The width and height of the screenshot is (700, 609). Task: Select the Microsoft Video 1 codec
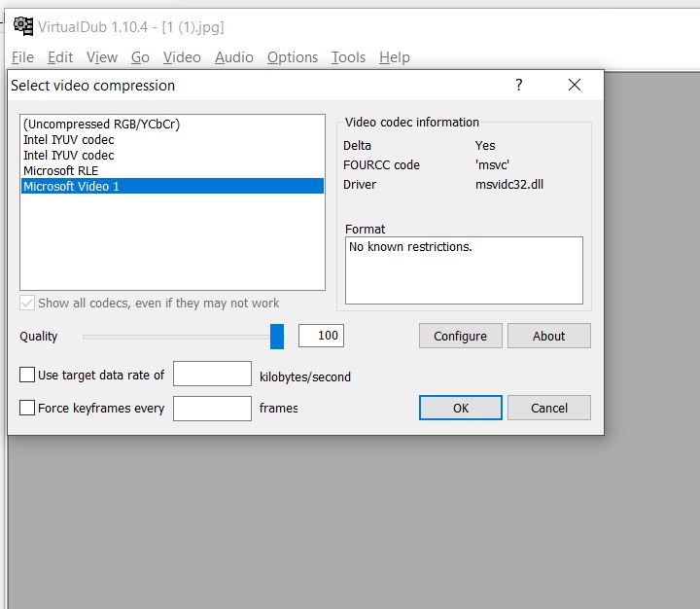(x=172, y=187)
